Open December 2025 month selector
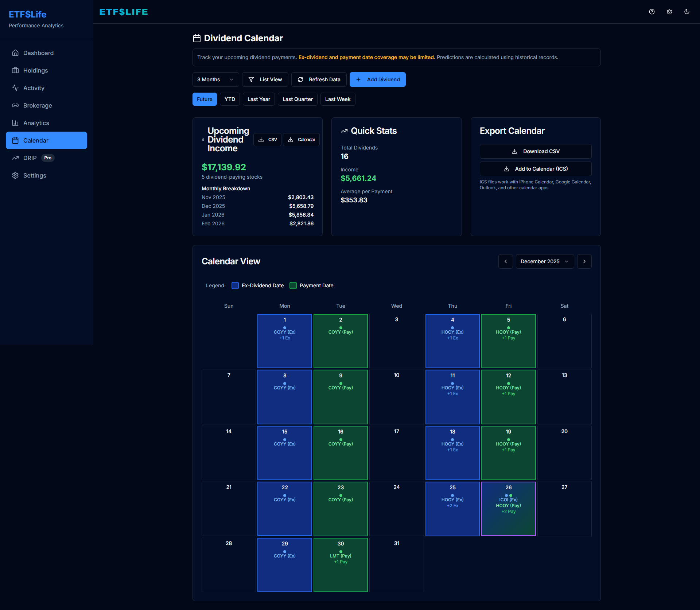Viewport: 700px width, 610px height. point(544,261)
